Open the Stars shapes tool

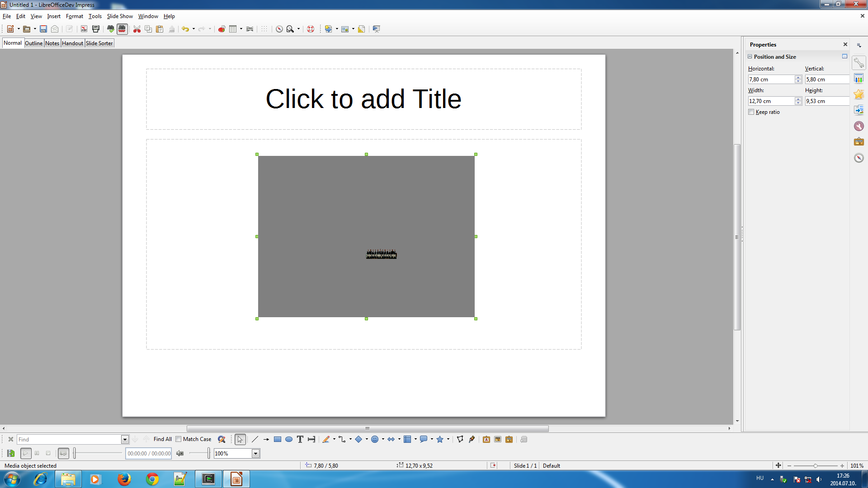point(440,439)
